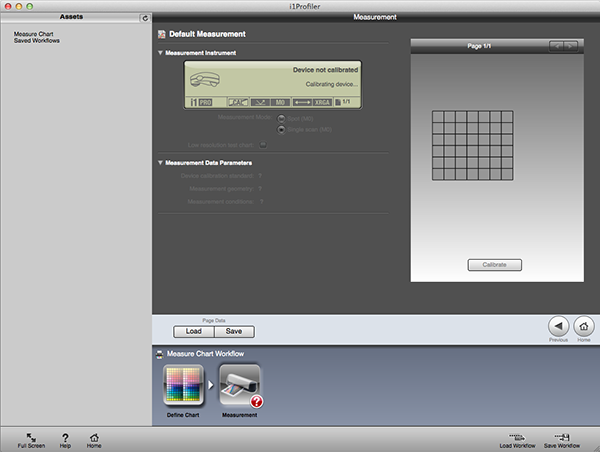Click the Calibrate button

[x=494, y=265]
